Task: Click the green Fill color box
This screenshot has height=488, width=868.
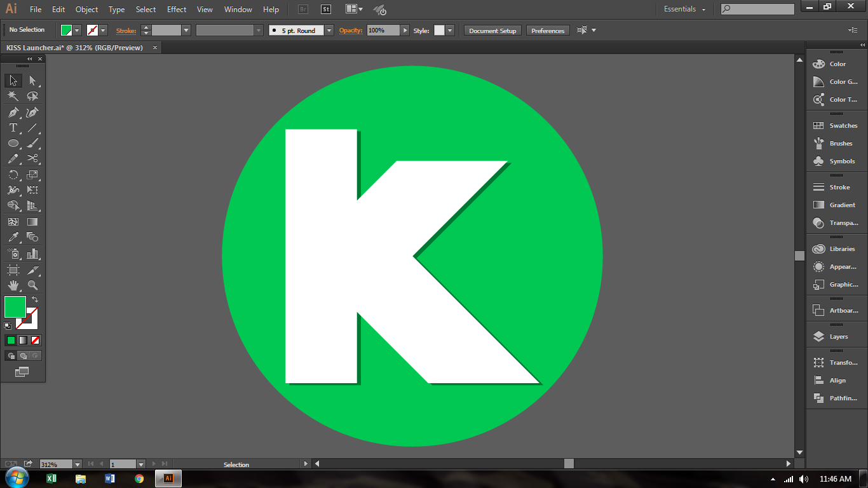Action: coord(15,307)
